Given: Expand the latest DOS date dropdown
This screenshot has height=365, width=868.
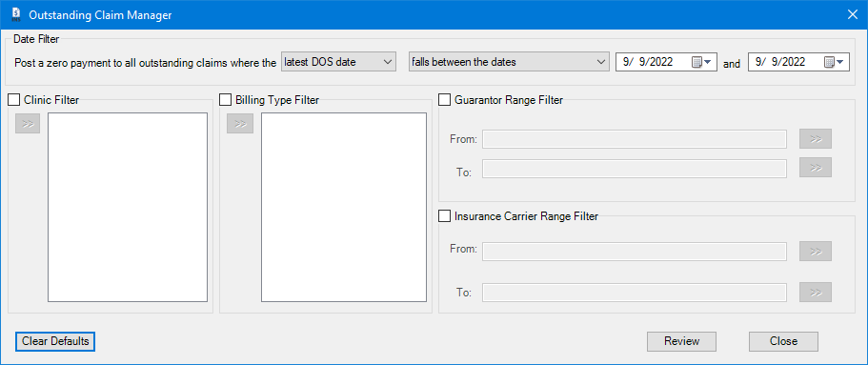Looking at the screenshot, I should click(x=339, y=62).
